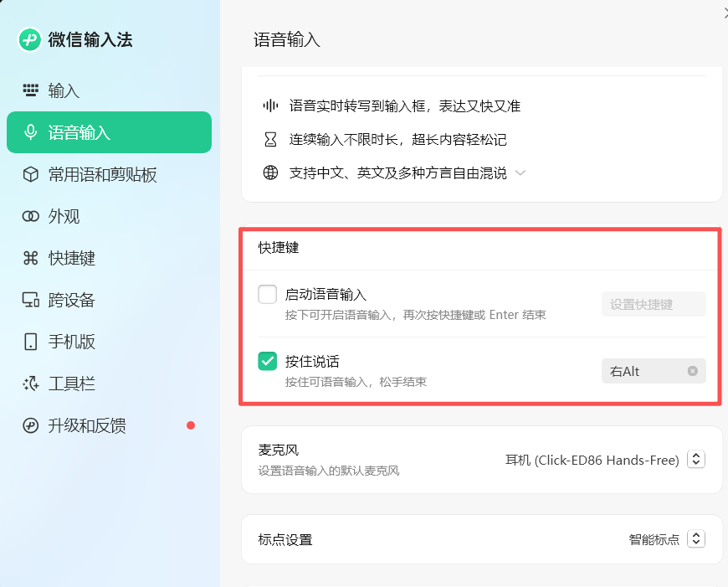Switch to the 外观 section
Screen dimensions: 728x587
click(109, 216)
